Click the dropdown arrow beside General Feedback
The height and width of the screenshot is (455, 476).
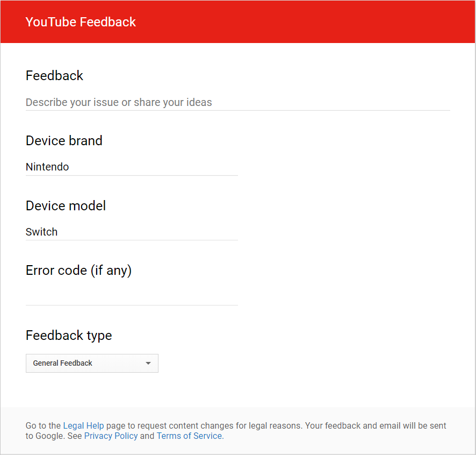coord(148,364)
